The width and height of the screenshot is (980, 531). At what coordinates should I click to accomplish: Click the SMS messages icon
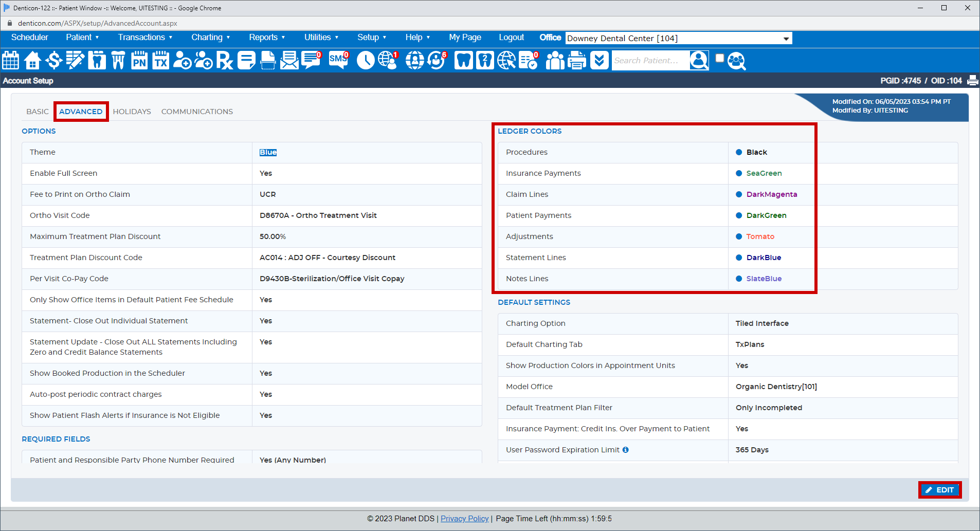[x=338, y=60]
